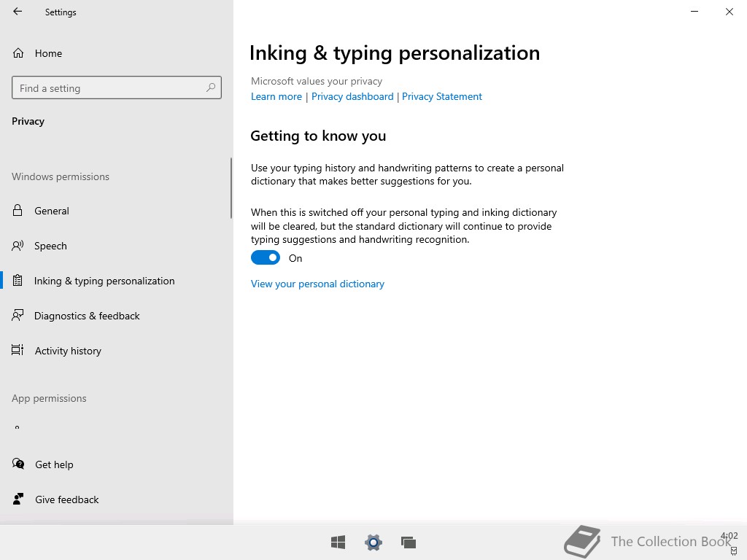This screenshot has width=747, height=560.
Task: Click the back arrow in Settings
Action: point(18,12)
